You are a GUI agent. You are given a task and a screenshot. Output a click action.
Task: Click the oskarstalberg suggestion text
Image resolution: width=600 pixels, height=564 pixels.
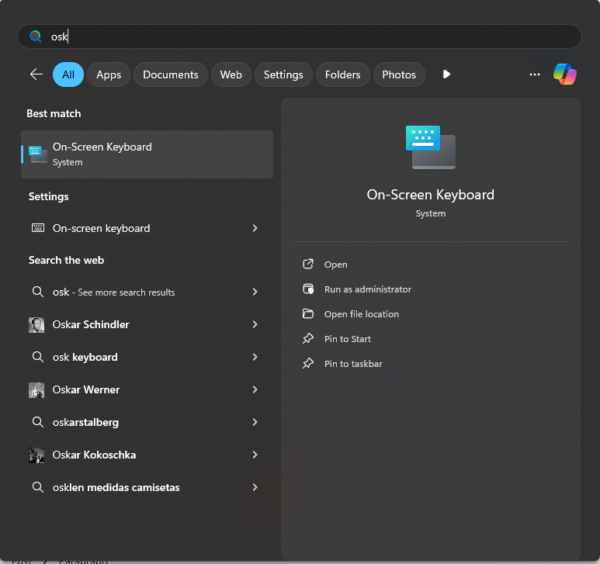click(86, 422)
